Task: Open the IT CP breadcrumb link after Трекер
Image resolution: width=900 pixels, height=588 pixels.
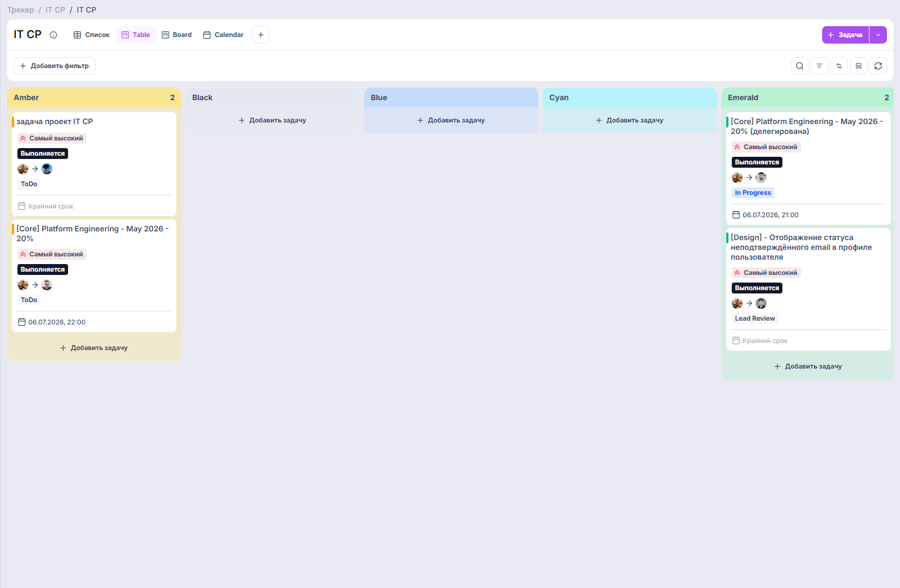Action: point(55,10)
